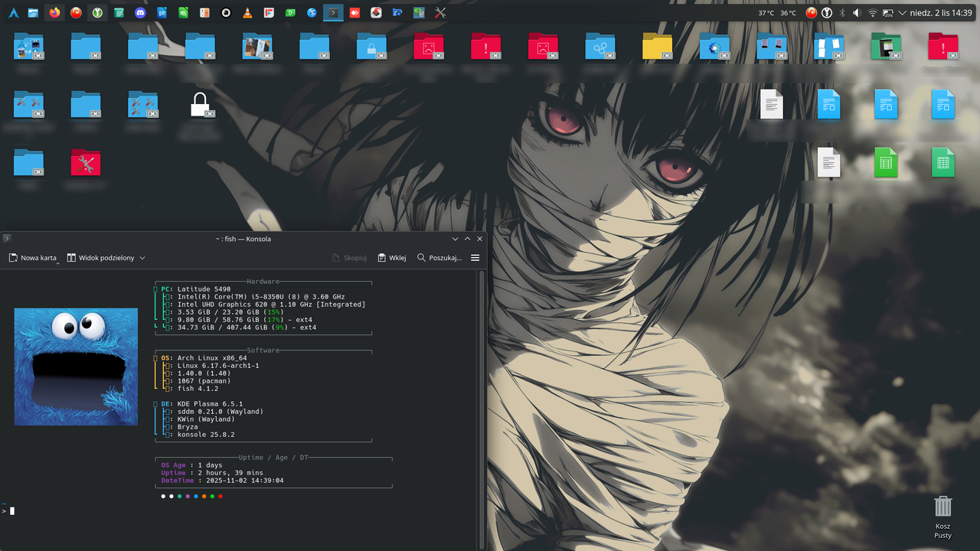The image size is (980, 551).
Task: Select the yellow folder on the desktop
Action: point(657,47)
